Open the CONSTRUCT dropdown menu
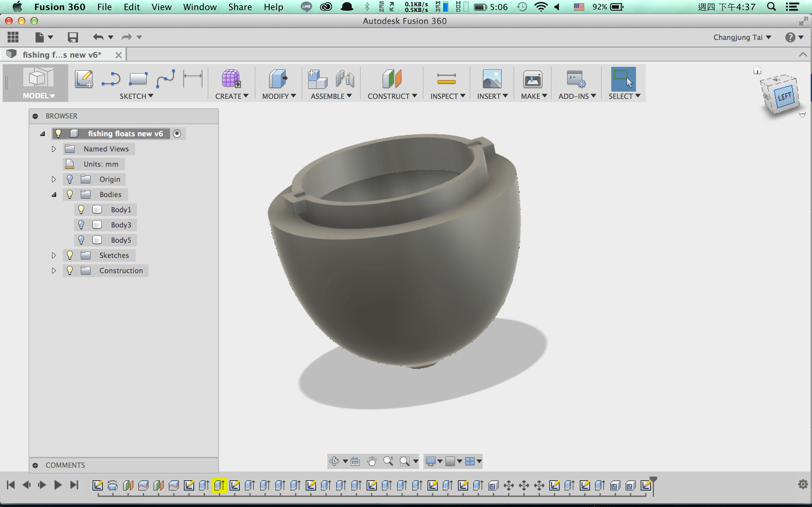812x507 pixels. coord(392,96)
